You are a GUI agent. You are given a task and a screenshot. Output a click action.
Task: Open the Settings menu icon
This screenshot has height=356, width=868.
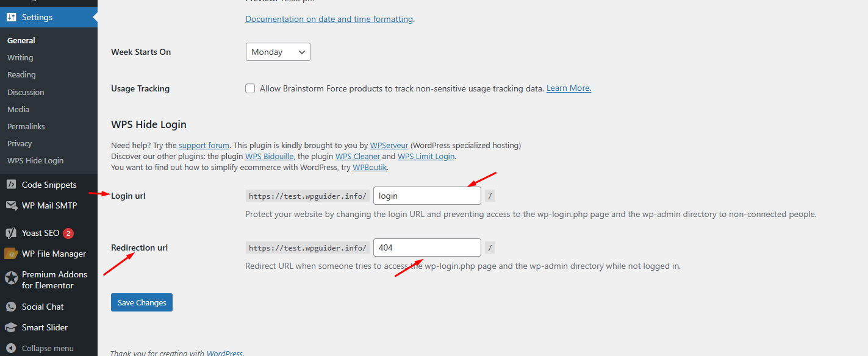(11, 17)
